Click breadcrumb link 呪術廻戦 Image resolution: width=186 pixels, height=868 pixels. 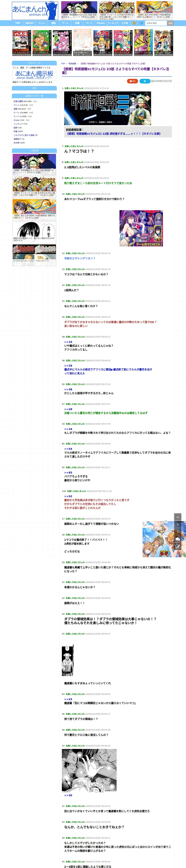click(x=72, y=63)
